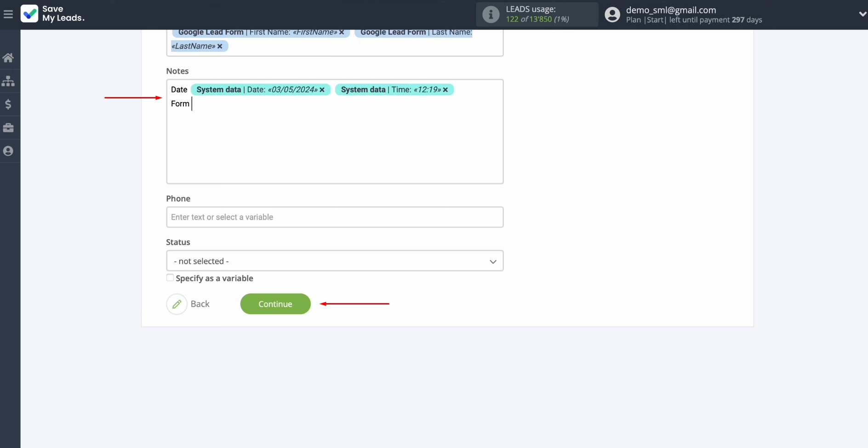Open the Status dropdown
Viewport: 868px width, 448px height.
[335, 261]
